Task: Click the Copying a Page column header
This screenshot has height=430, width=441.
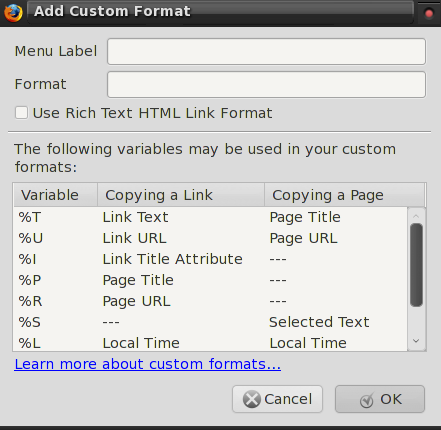Action: tap(344, 195)
